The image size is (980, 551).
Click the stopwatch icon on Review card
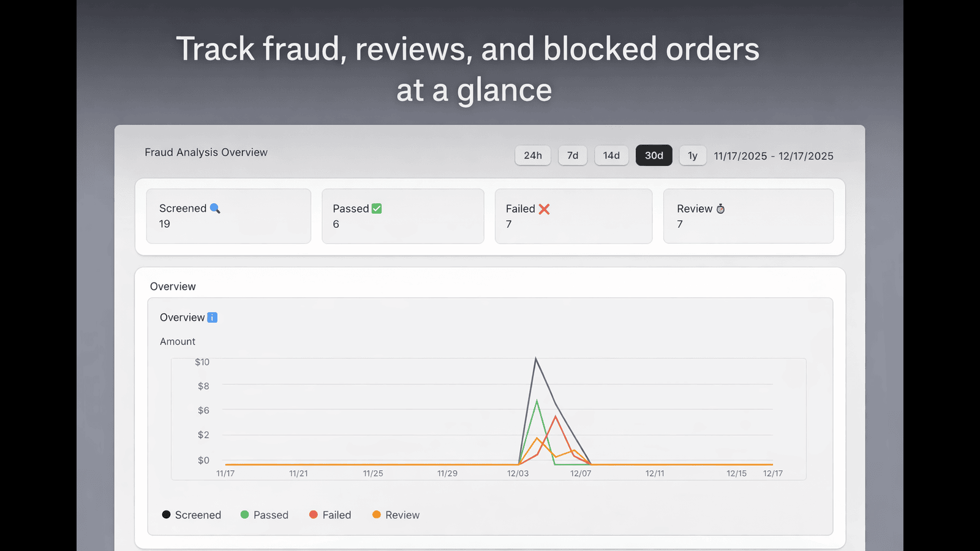click(720, 209)
